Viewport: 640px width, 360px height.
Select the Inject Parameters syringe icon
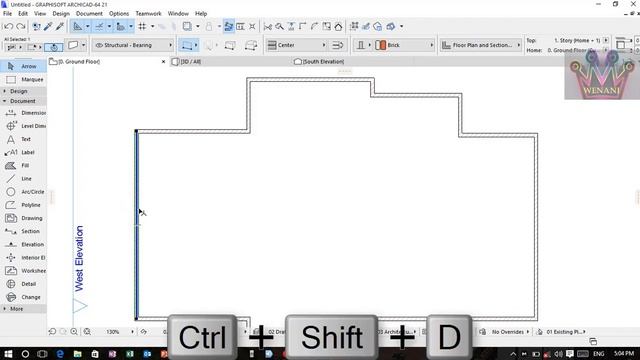pyautogui.click(x=60, y=27)
